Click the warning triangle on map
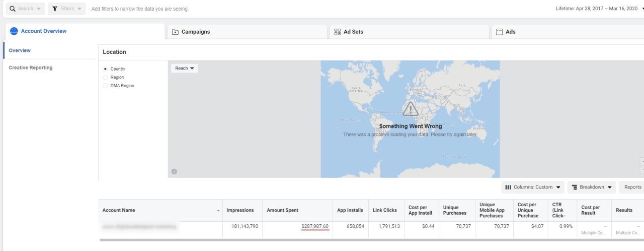 tap(411, 109)
